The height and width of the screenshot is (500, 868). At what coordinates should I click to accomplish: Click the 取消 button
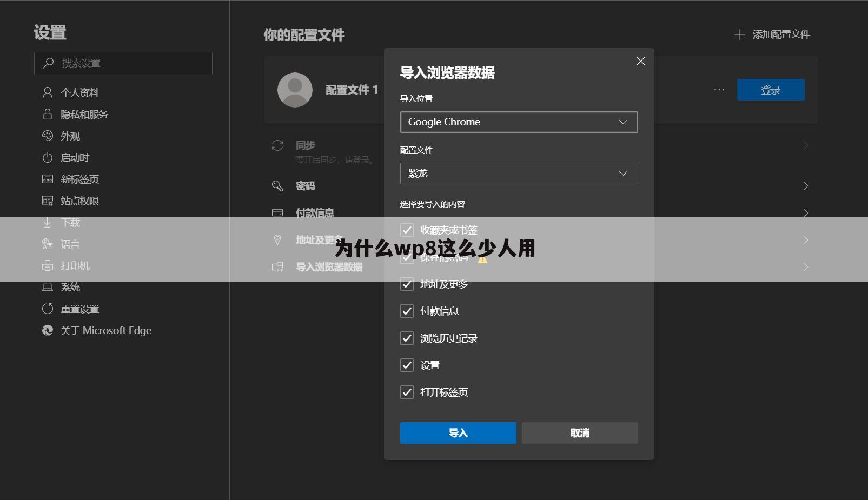point(580,433)
